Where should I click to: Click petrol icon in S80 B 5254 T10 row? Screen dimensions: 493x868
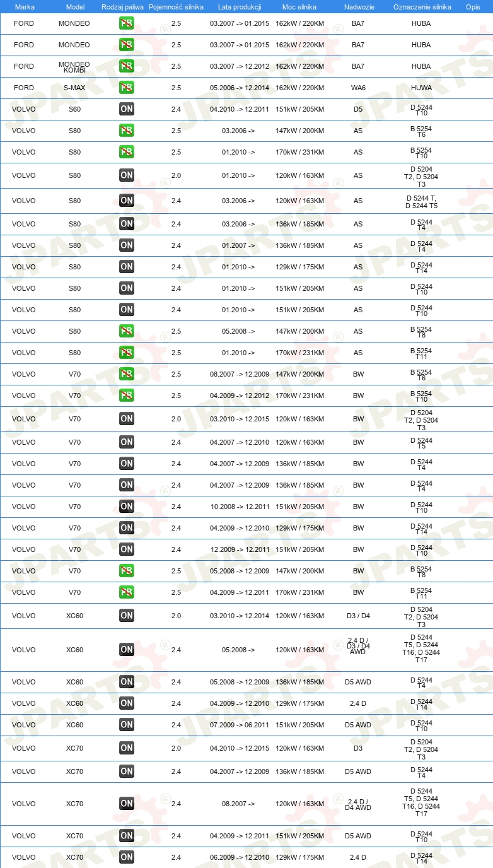click(127, 152)
